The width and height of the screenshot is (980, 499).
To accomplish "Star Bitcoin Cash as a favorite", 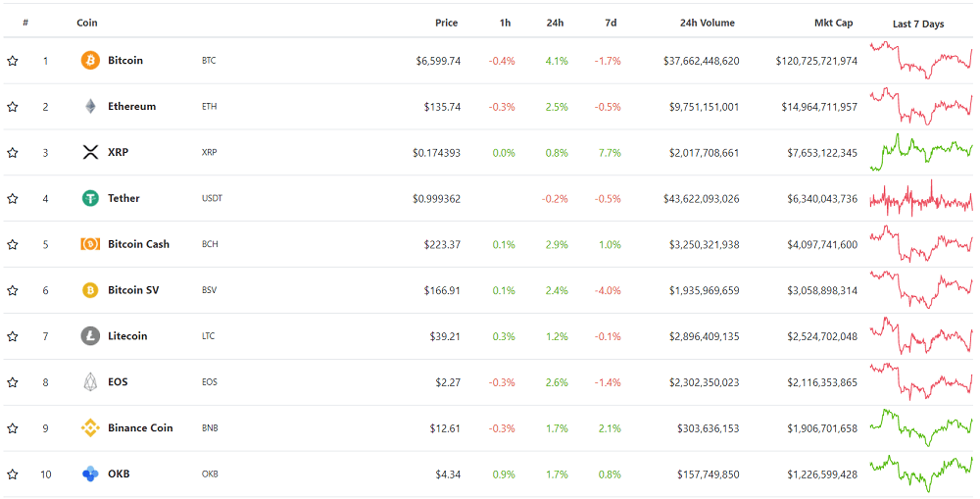I will pos(13,244).
